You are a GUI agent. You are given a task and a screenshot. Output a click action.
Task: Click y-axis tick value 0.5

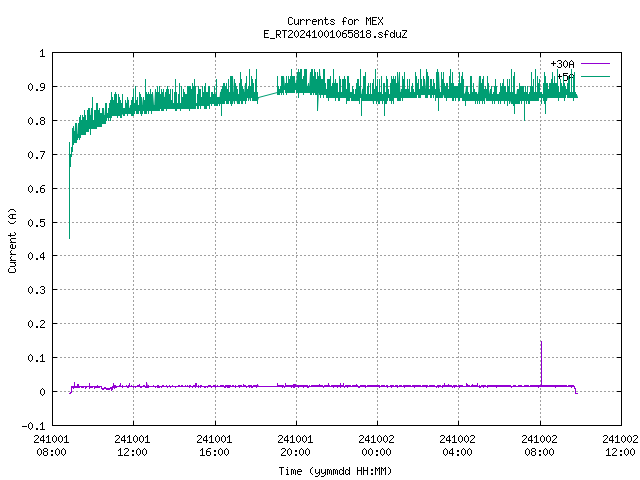pos(36,222)
